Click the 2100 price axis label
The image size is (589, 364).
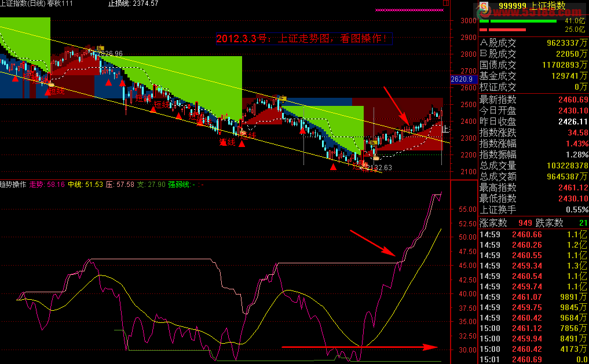(x=469, y=171)
